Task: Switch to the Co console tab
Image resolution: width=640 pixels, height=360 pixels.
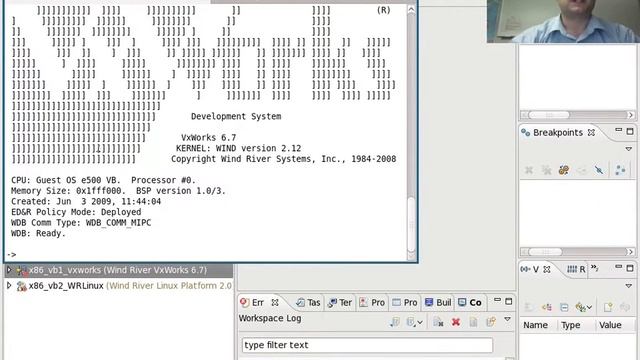Action: (470, 302)
